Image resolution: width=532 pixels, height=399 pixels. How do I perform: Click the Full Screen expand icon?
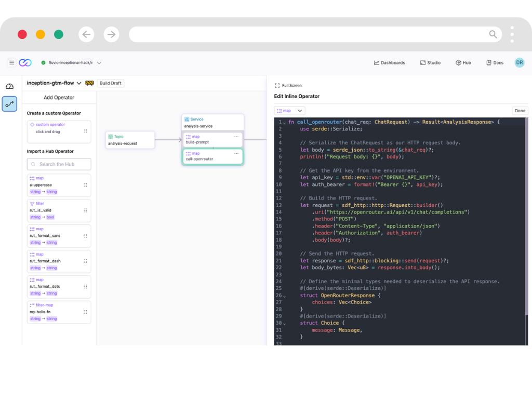[x=277, y=86]
